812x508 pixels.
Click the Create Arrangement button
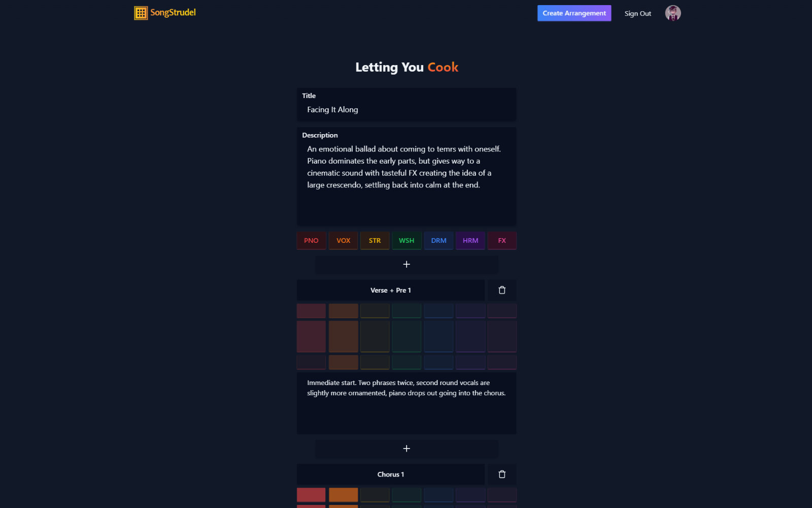tap(574, 13)
